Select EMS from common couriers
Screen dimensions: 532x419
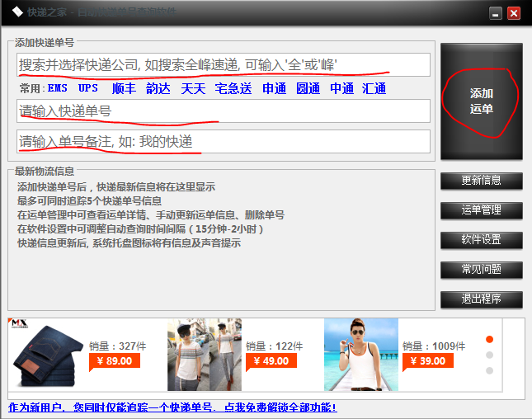(58, 88)
